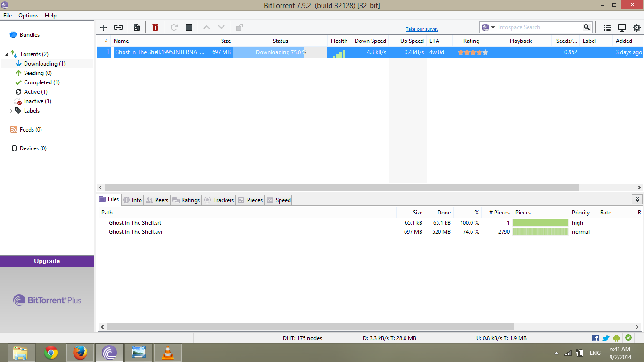644x362 pixels.
Task: Create new torrent file icon
Action: tap(136, 27)
